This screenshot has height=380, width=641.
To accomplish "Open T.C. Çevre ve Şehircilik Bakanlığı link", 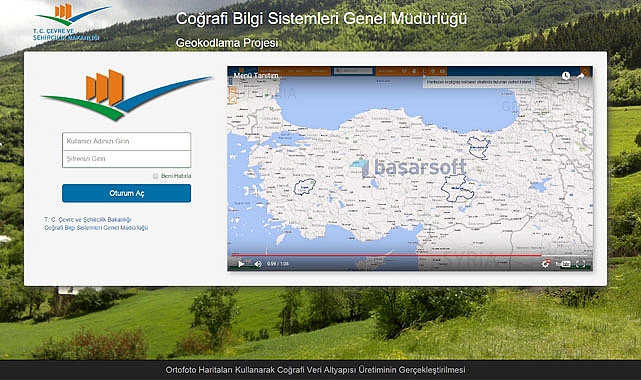I will tap(87, 220).
